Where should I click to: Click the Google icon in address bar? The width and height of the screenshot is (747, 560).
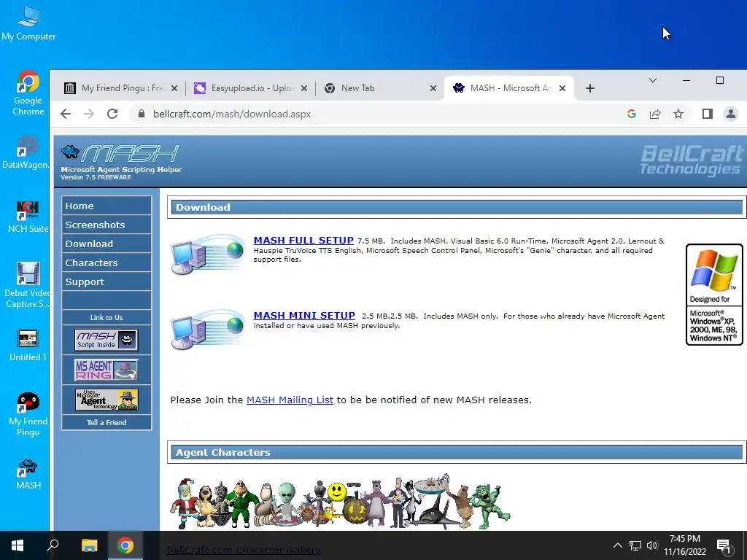tap(632, 114)
